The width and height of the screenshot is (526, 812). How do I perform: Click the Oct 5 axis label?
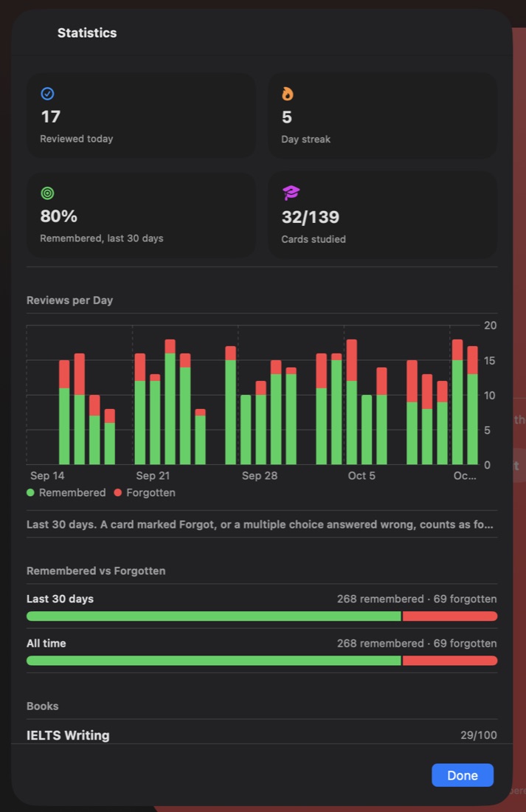(361, 475)
